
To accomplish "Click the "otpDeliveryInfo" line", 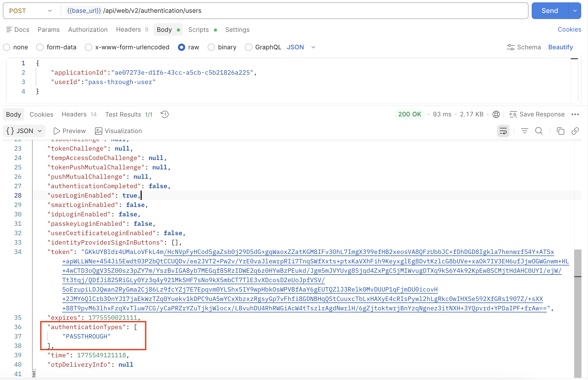I will click(90, 365).
